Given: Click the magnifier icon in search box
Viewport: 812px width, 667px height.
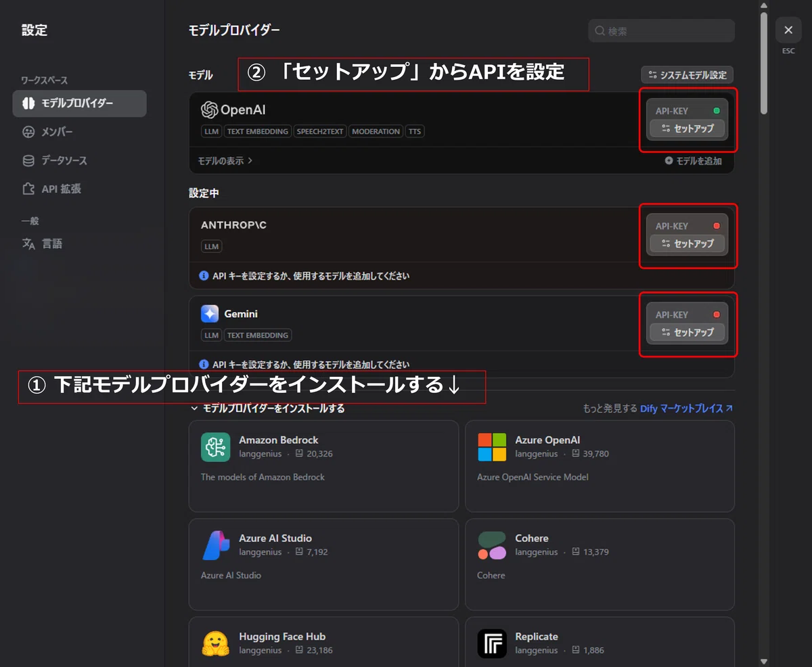Looking at the screenshot, I should (600, 30).
